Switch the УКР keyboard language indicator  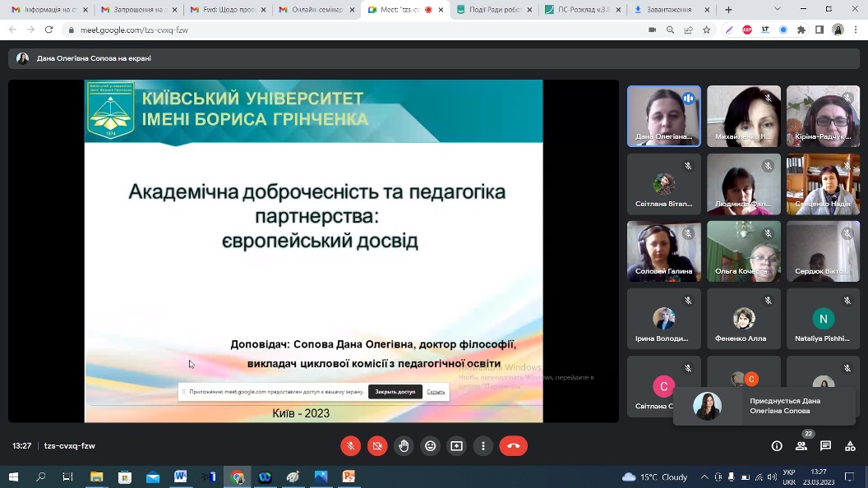[x=789, y=477]
